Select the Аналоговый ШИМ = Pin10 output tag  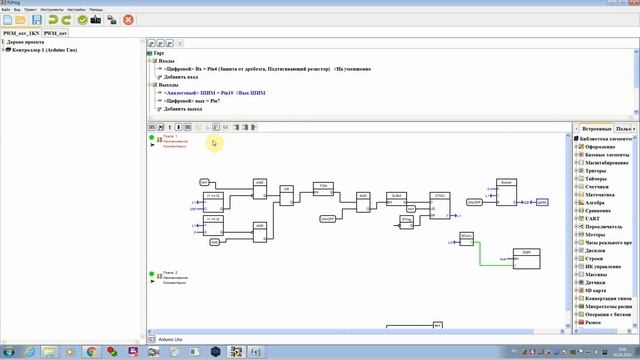[214, 93]
